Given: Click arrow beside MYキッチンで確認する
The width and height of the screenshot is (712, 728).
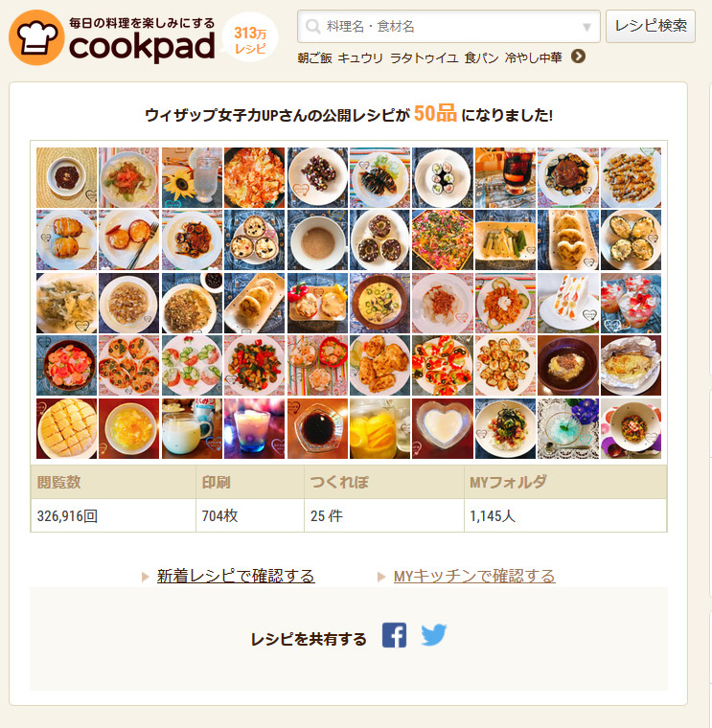Looking at the screenshot, I should 381,577.
